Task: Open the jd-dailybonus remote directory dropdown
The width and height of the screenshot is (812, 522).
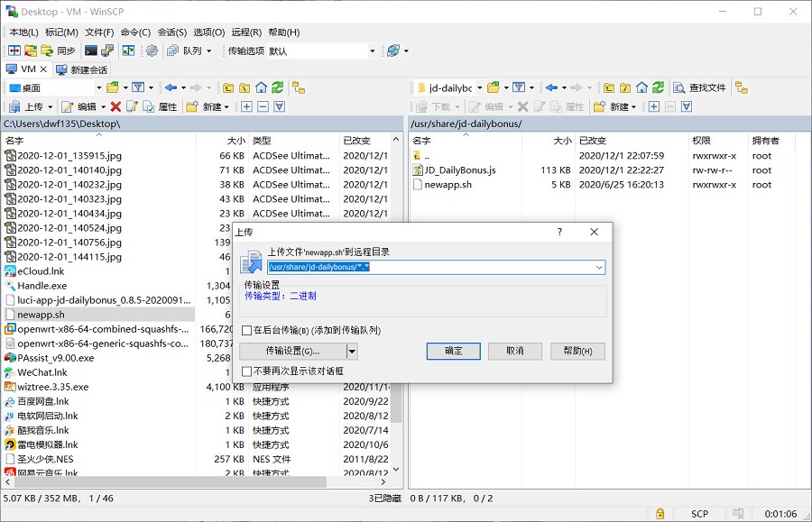Action: tap(480, 88)
